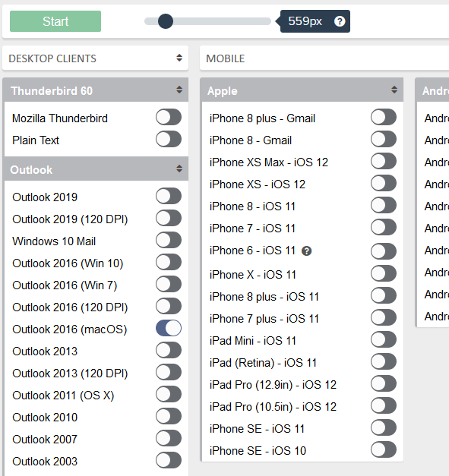Click the Mozilla Thunderbird label
449x476 pixels.
pyautogui.click(x=60, y=118)
